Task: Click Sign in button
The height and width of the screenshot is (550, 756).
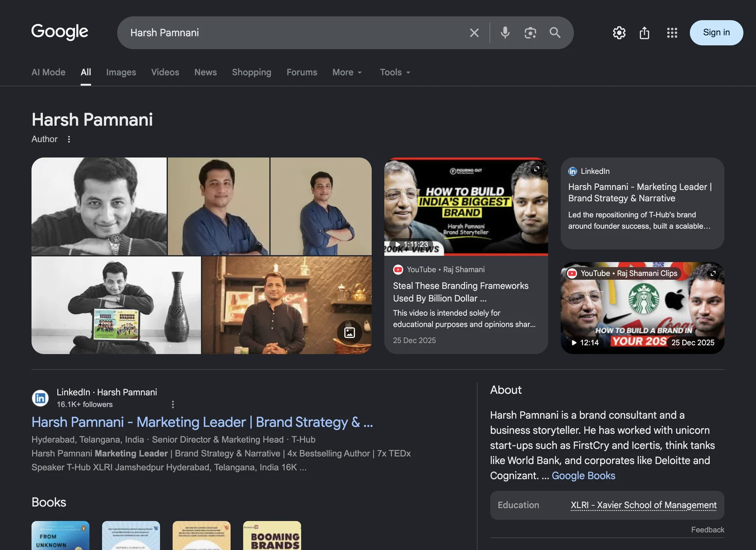Action: click(716, 33)
